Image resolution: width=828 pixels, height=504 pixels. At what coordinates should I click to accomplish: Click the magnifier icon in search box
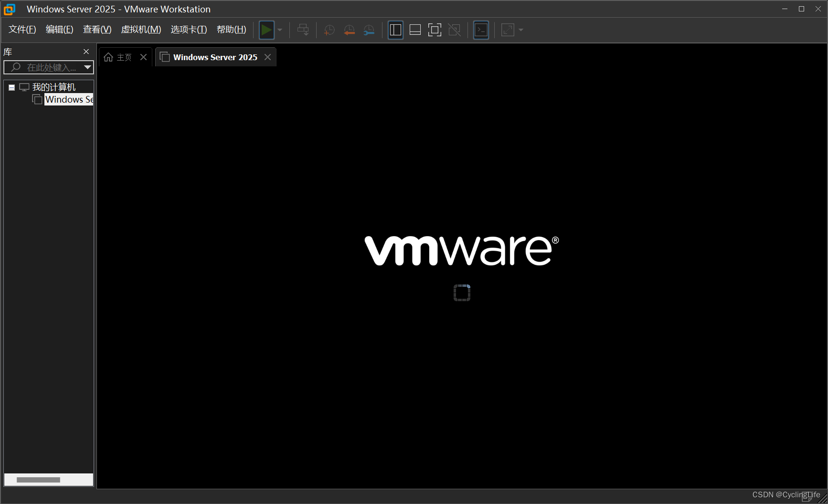click(x=16, y=67)
